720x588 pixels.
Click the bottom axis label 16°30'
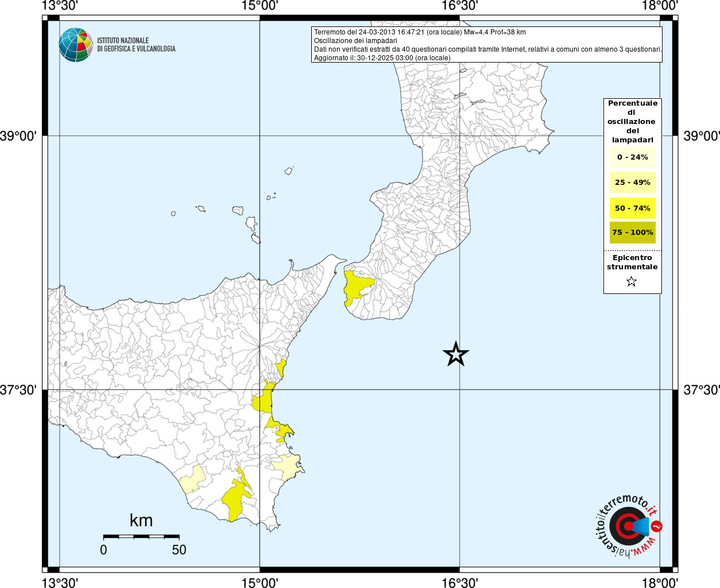459,583
